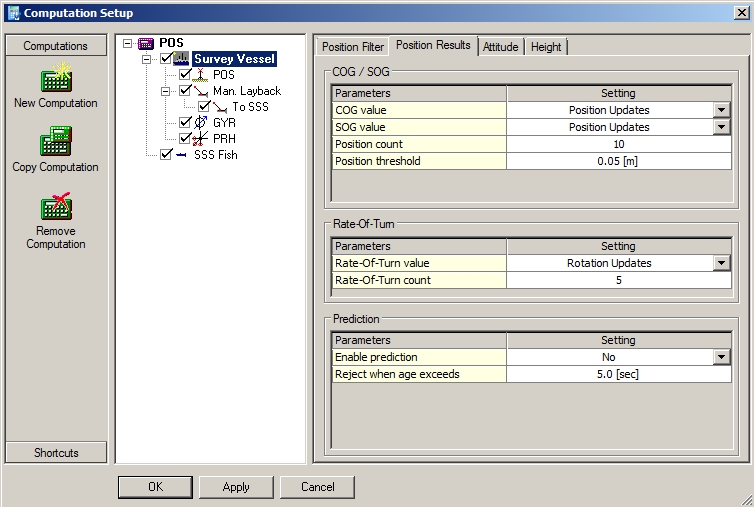Click the New Computation icon
The height and width of the screenshot is (507, 754).
click(x=55, y=79)
